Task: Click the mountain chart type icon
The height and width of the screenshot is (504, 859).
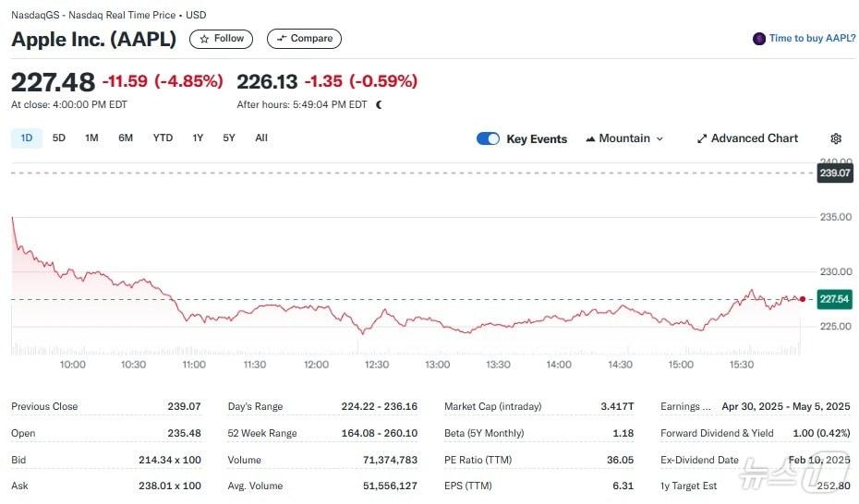Action: [590, 138]
